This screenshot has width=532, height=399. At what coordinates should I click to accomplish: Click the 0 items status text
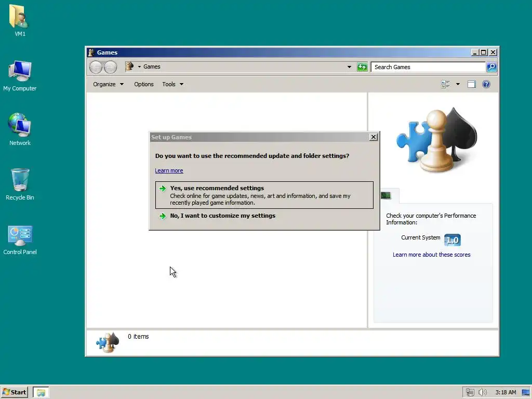tap(138, 337)
